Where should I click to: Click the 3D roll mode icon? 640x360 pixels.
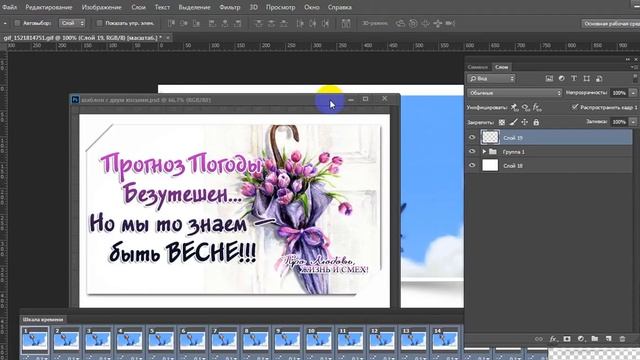click(413, 23)
